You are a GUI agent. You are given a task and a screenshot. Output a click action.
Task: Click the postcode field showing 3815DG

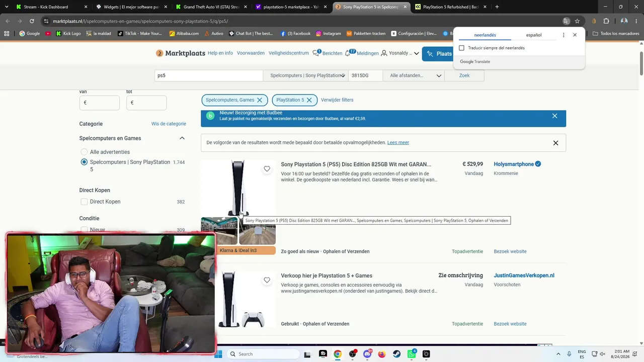(366, 75)
